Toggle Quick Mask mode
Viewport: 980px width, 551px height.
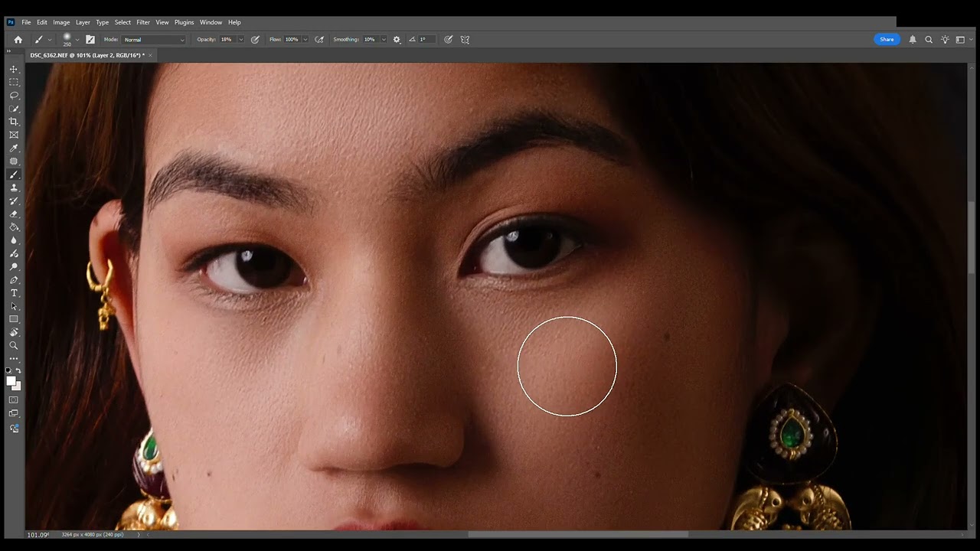(x=14, y=399)
